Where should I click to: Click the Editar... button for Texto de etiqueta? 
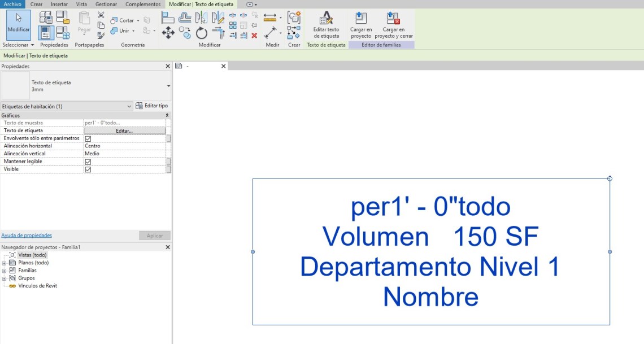pyautogui.click(x=124, y=130)
